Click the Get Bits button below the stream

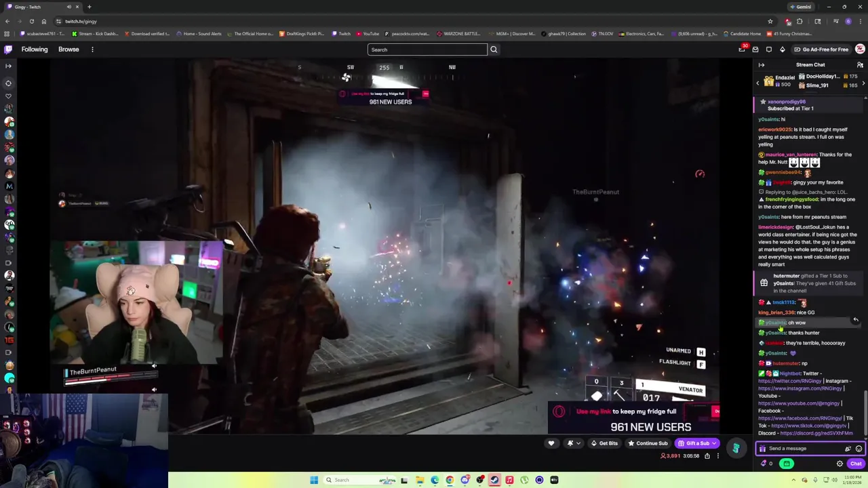coord(604,443)
